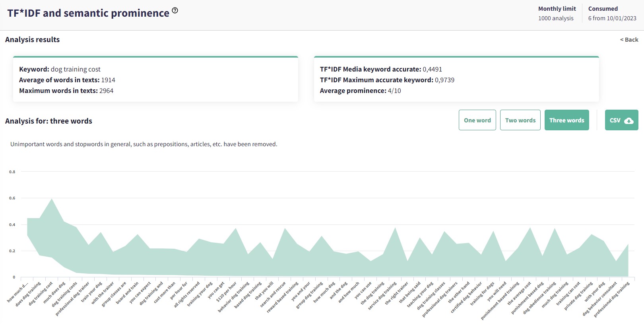
Task: Click the tallest peak in the area chart
Action: pos(52,199)
